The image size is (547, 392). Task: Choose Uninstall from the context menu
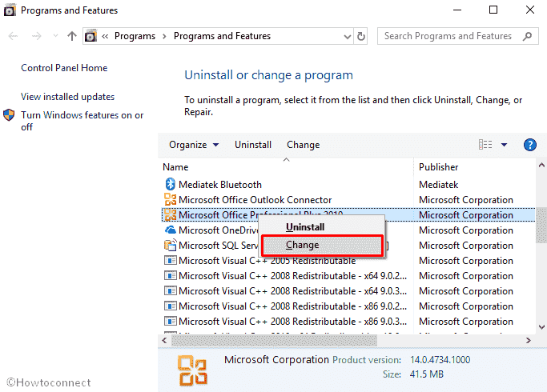[322, 227]
